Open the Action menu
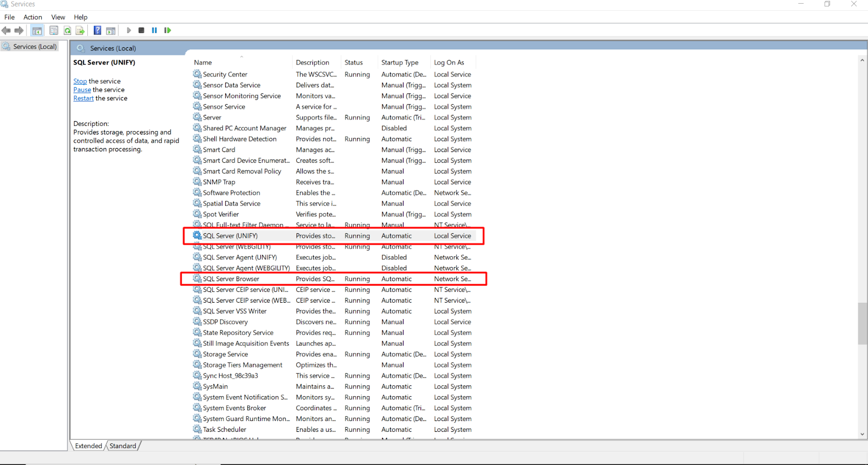Screen dimensions: 868x465 (33, 17)
